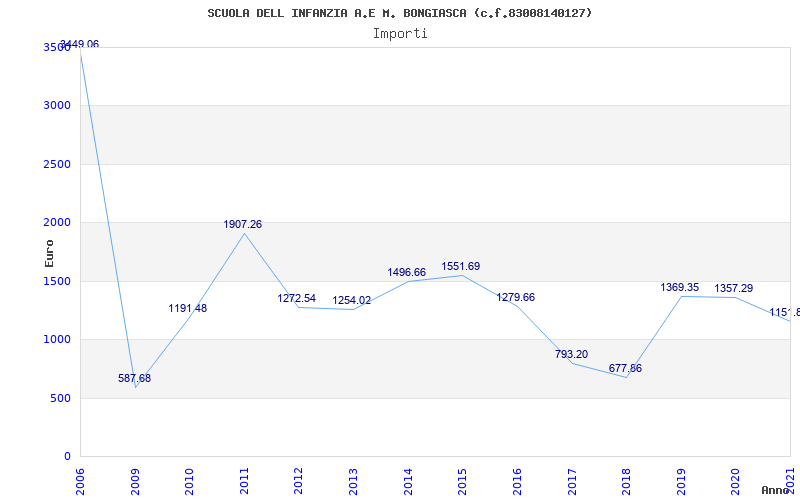The height and width of the screenshot is (500, 800).
Task: Click y-axis tick value 0
Action: tap(67, 457)
